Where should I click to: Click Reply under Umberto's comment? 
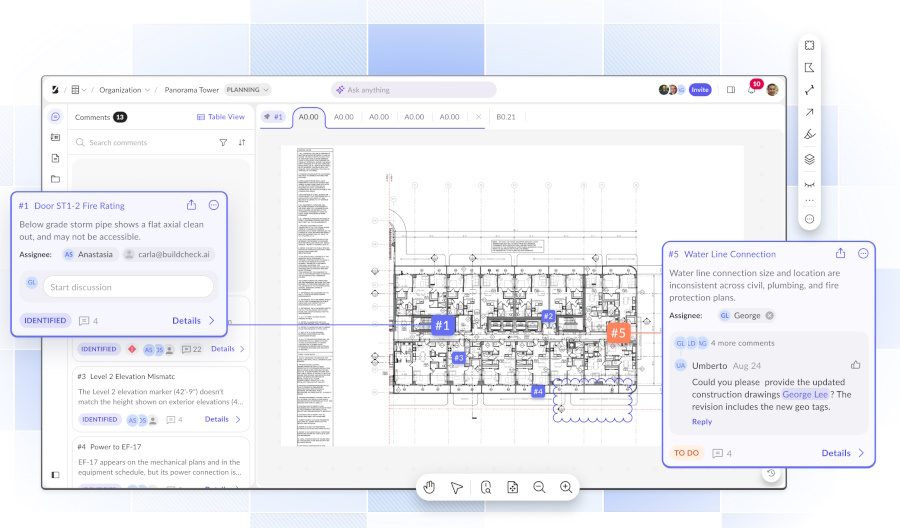tap(702, 422)
